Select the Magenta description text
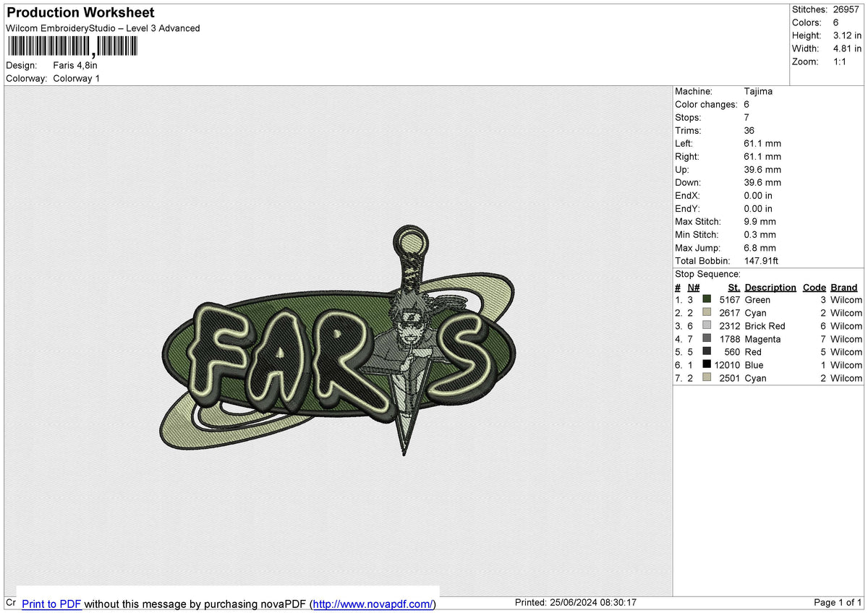This screenshot has height=613, width=868. tap(762, 339)
